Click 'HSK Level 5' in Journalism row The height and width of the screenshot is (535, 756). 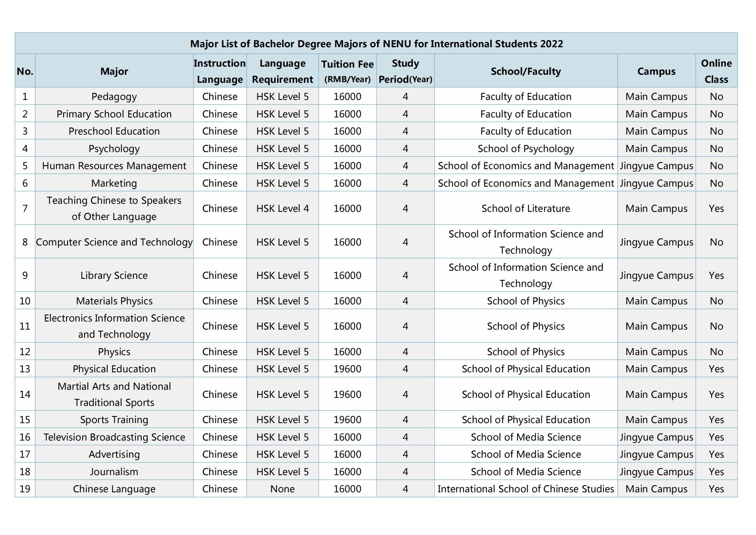tap(282, 472)
